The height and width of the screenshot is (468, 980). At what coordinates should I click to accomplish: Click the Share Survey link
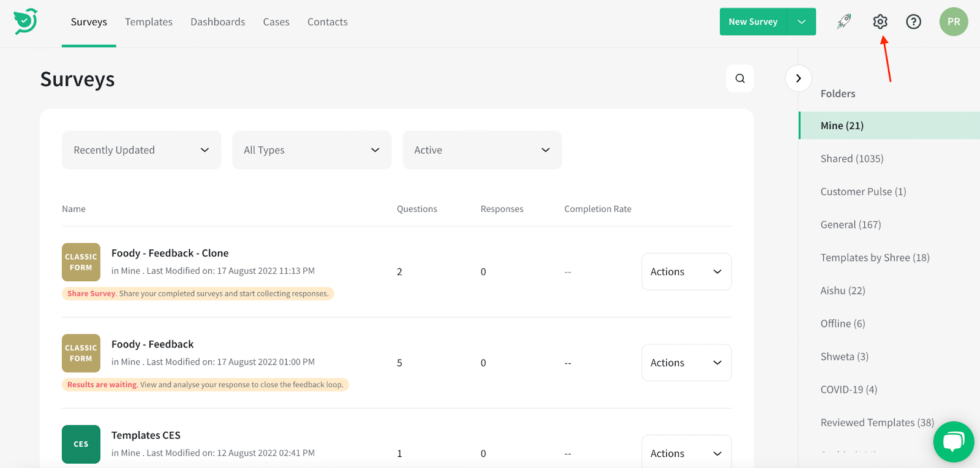[x=91, y=293]
